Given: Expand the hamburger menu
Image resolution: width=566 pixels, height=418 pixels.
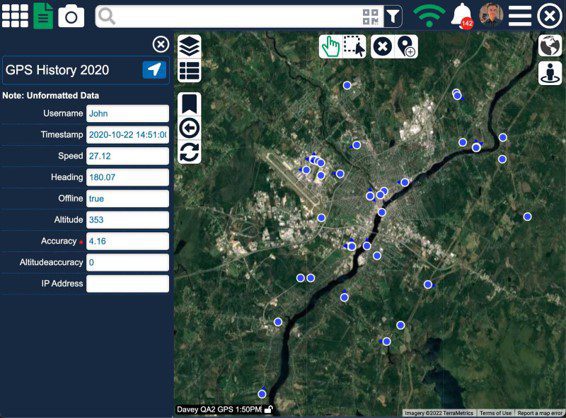Looking at the screenshot, I should click(520, 16).
